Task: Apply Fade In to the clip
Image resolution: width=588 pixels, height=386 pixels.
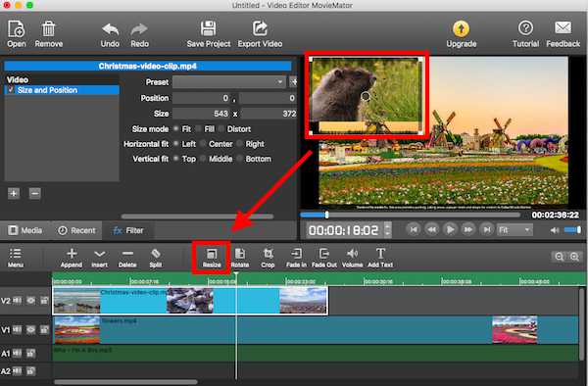Action: [x=296, y=258]
